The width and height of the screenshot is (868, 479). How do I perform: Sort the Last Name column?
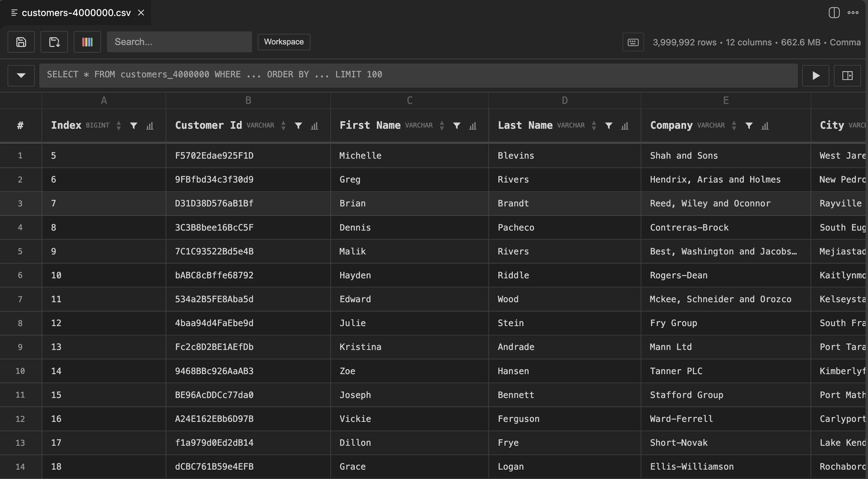[594, 126]
